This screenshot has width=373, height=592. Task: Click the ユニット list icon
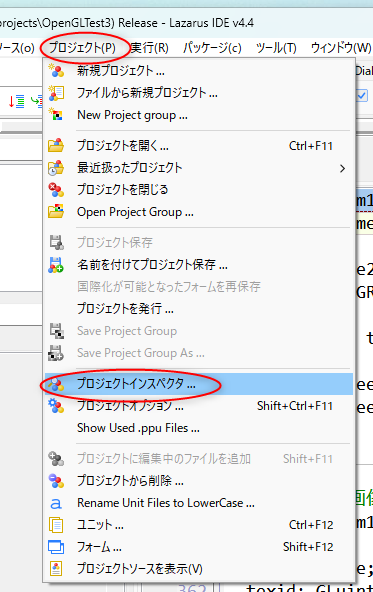(56, 525)
